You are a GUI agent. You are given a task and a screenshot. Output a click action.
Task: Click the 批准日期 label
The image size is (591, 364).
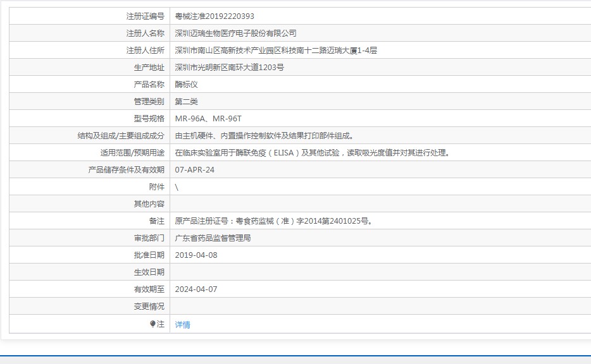click(x=149, y=255)
